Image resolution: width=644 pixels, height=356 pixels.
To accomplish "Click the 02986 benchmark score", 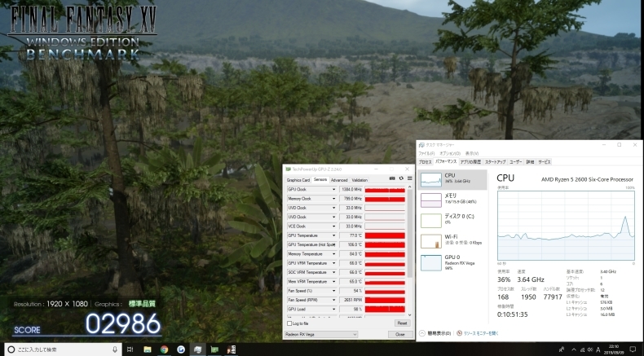I will (123, 323).
